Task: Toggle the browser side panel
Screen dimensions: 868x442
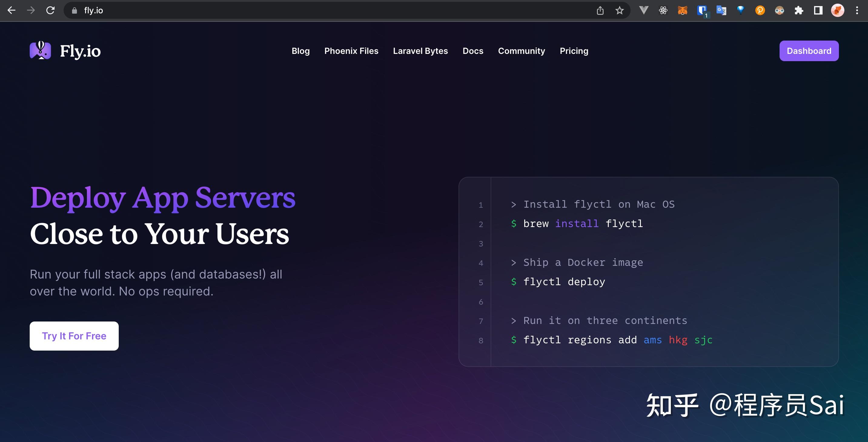Action: point(818,10)
